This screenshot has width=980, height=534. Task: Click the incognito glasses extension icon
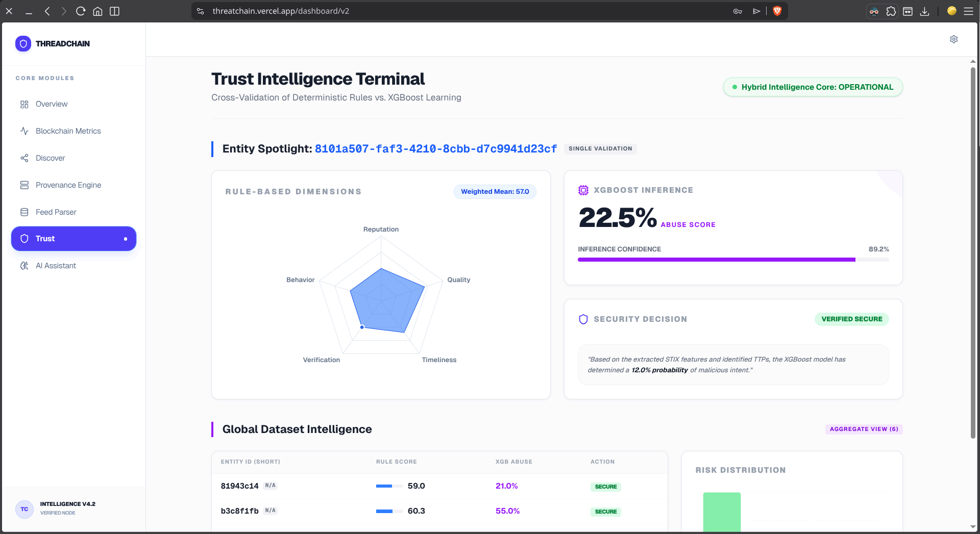pos(874,11)
